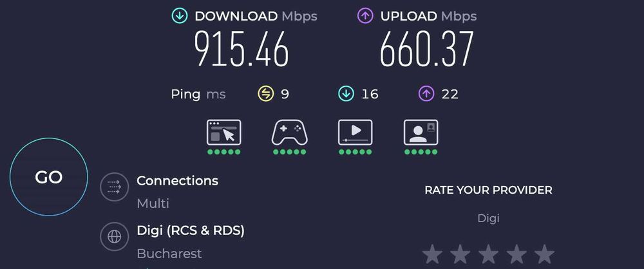Rate provider Digi three stars
The height and width of the screenshot is (269, 644).
[x=488, y=254]
